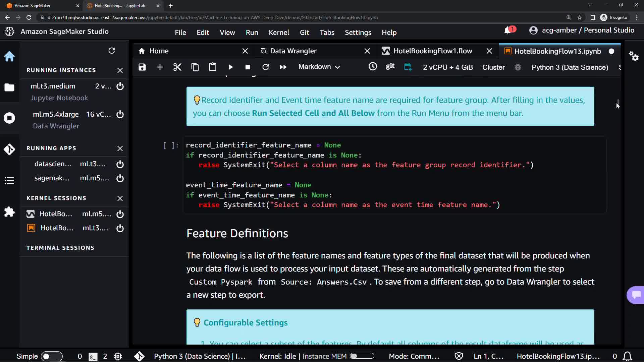Open the Kernel menu
The height and width of the screenshot is (362, 644).
tap(279, 33)
